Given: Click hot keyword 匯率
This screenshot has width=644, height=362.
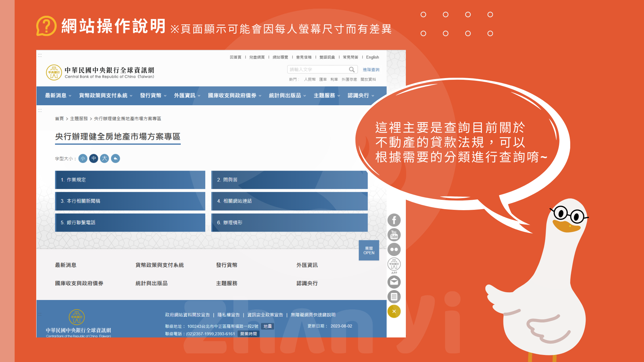Looking at the screenshot, I should (x=323, y=79).
